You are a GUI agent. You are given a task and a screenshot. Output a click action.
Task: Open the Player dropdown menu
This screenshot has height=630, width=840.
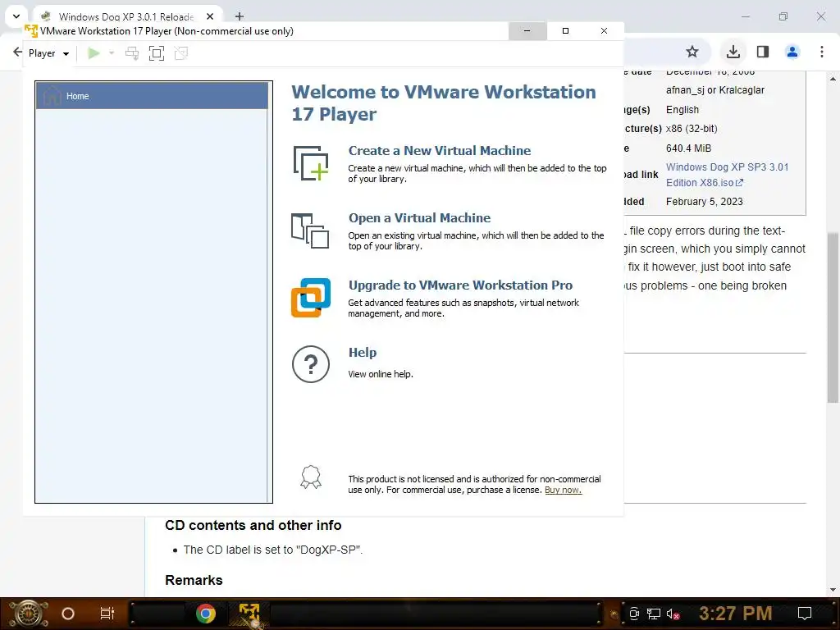click(48, 53)
